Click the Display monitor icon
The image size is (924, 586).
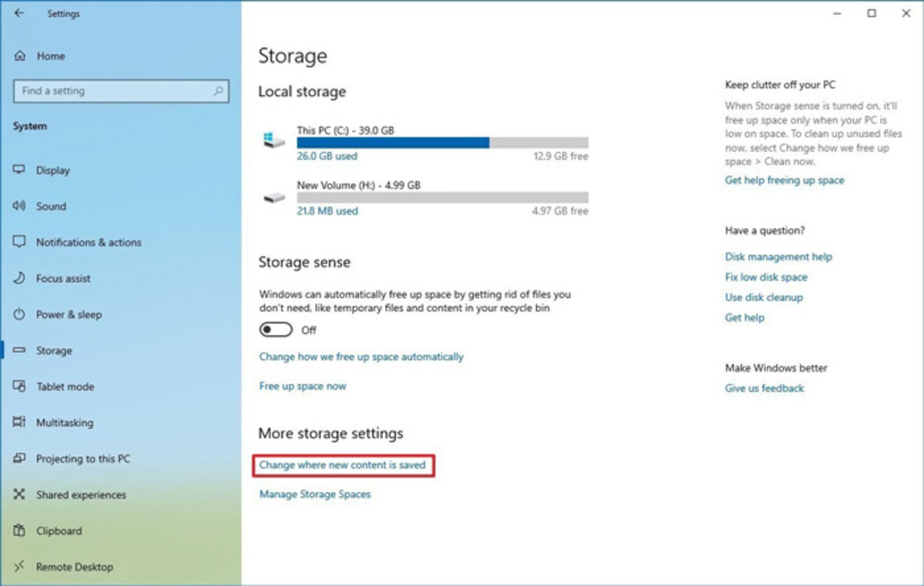(x=19, y=169)
